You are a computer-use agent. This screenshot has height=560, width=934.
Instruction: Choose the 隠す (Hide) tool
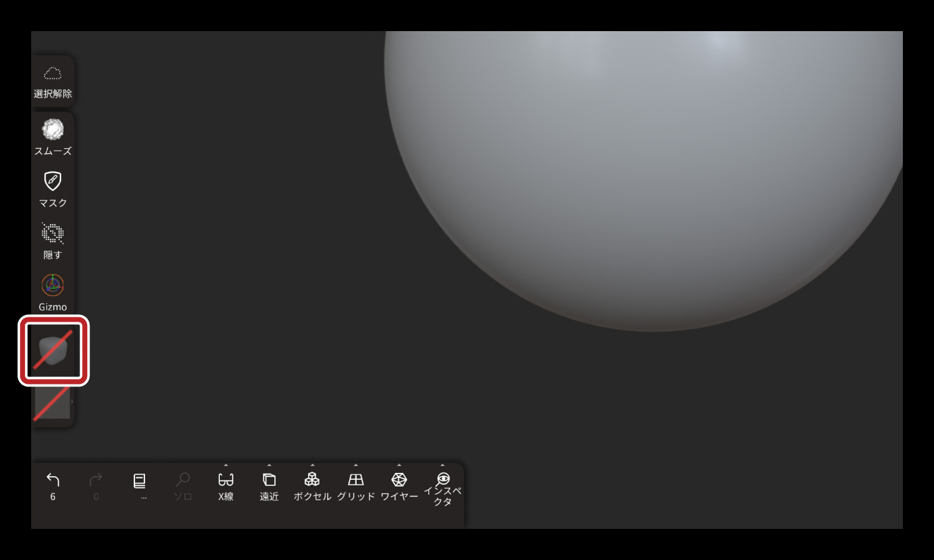[x=53, y=234]
